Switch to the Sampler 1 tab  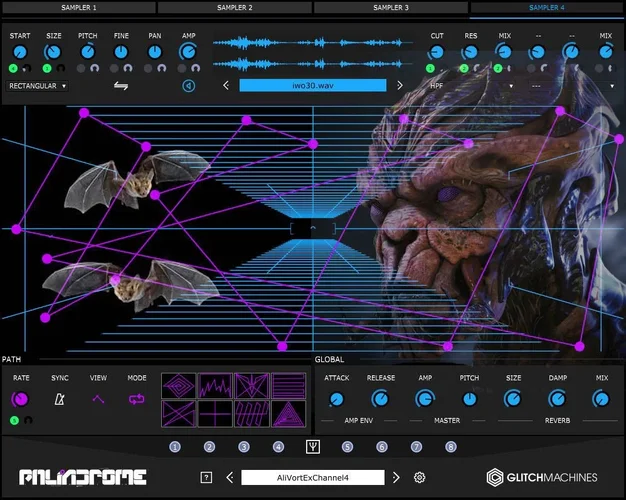79,7
